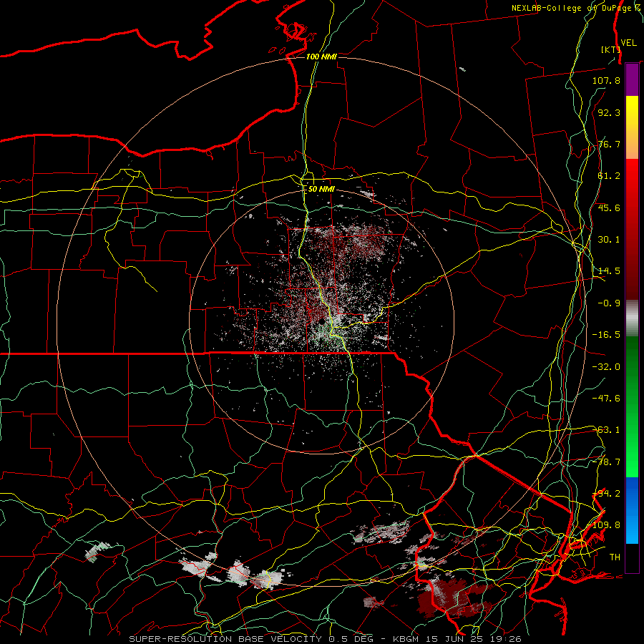Viewport: 644px width, 644px height.
Task: Click the -94.2 velocity scale value
Action: pos(606,494)
